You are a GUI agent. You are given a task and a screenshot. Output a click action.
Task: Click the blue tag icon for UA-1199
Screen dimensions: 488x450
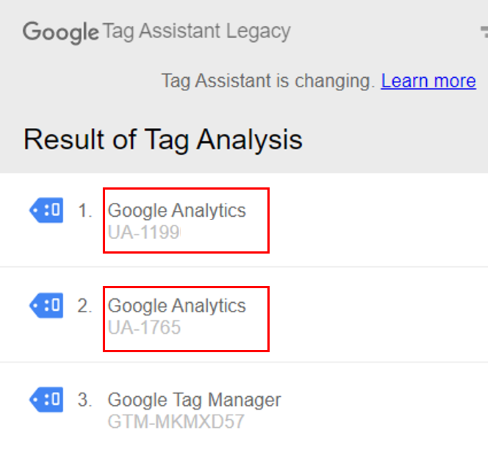click(x=46, y=210)
